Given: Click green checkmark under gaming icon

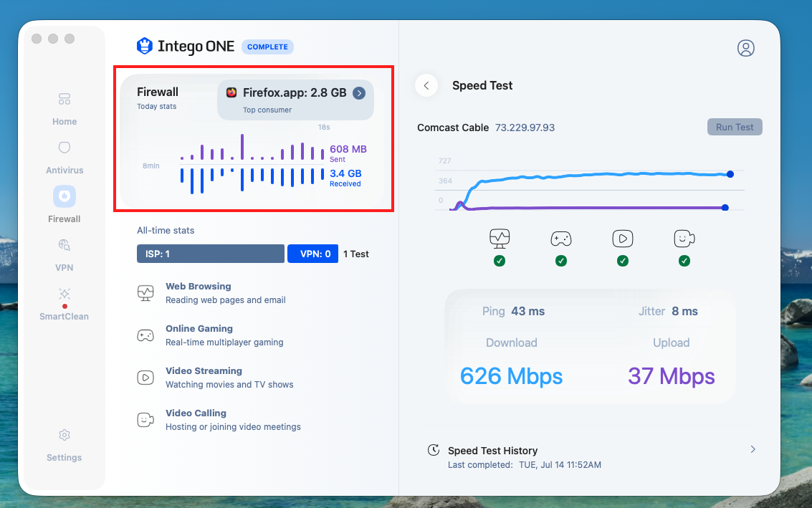Looking at the screenshot, I should click(561, 261).
